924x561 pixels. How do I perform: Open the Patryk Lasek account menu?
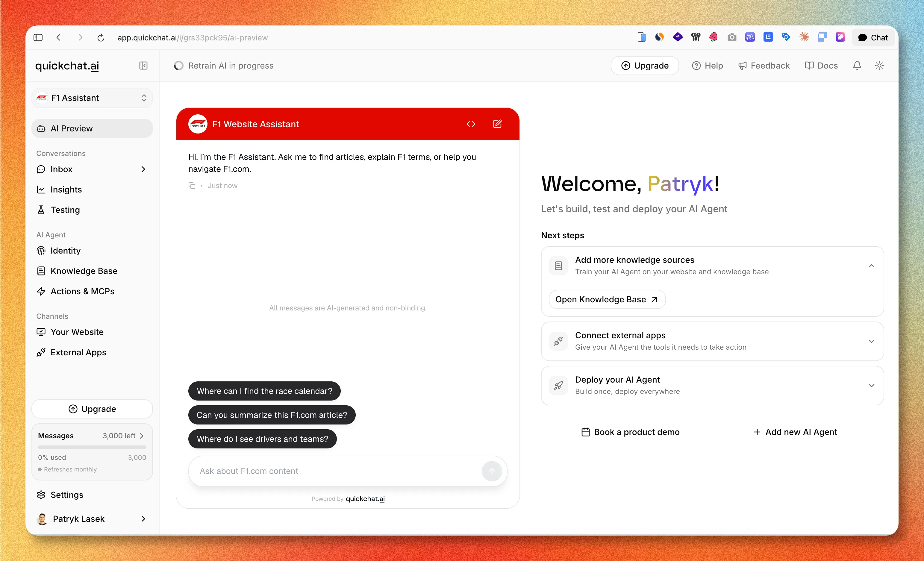[x=92, y=518]
